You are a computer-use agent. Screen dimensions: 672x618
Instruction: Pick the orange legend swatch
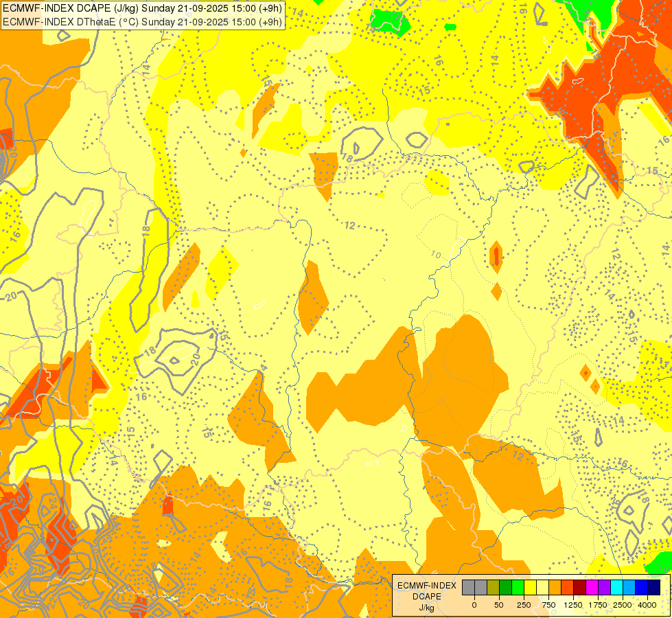click(x=555, y=588)
